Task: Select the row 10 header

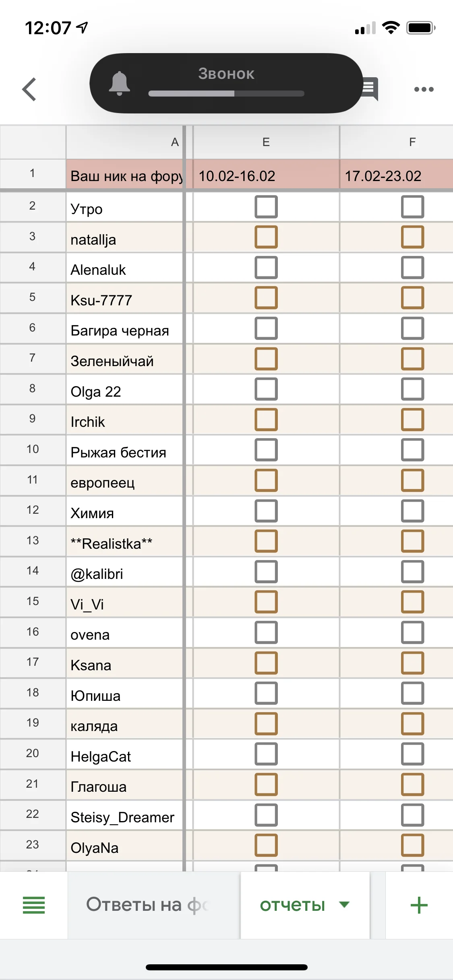Action: tap(33, 449)
